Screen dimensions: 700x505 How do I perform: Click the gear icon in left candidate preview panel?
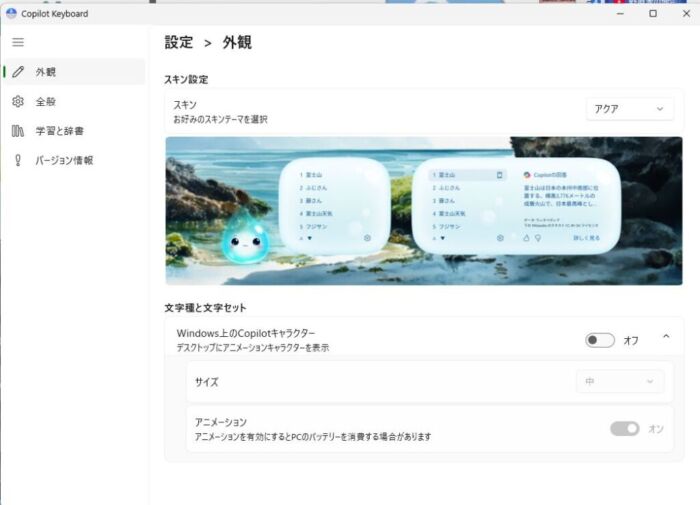367,238
